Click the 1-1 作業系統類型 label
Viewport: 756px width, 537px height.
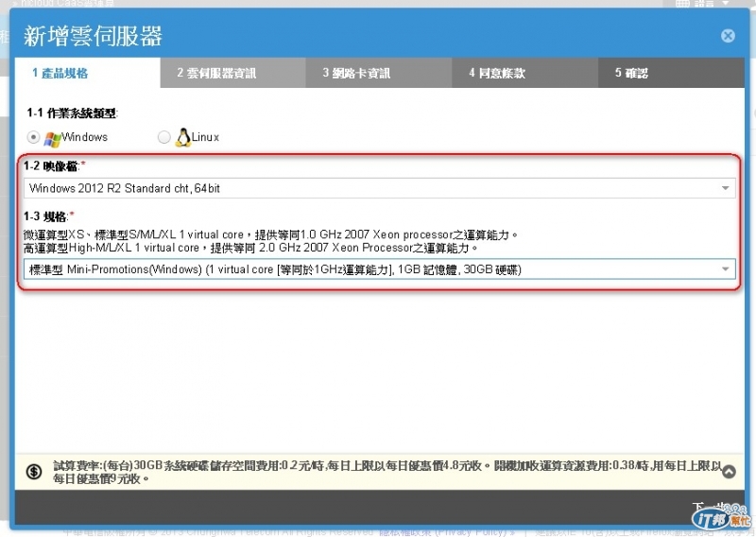coord(73,113)
